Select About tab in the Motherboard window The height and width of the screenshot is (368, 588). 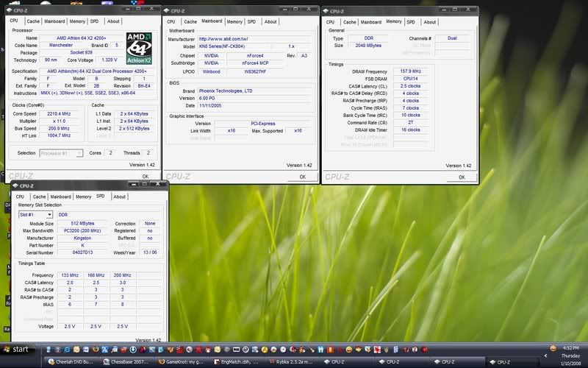pyautogui.click(x=270, y=21)
